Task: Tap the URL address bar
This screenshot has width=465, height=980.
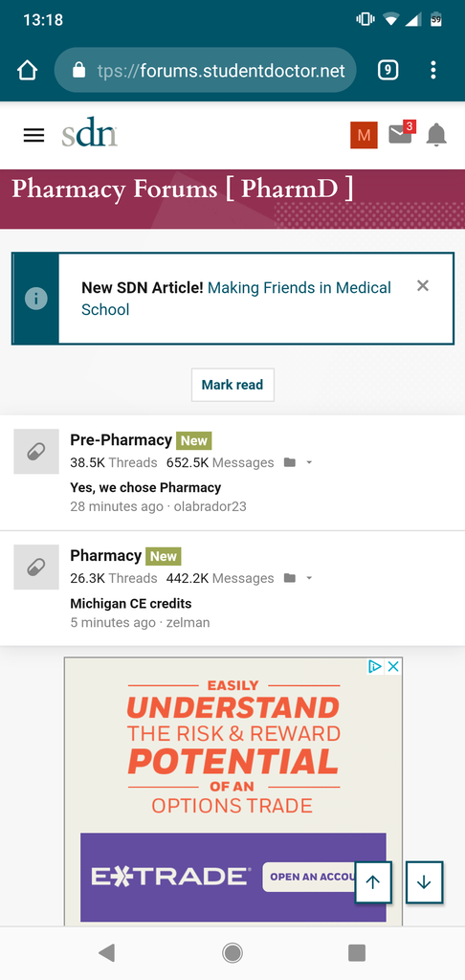Action: pyautogui.click(x=206, y=70)
